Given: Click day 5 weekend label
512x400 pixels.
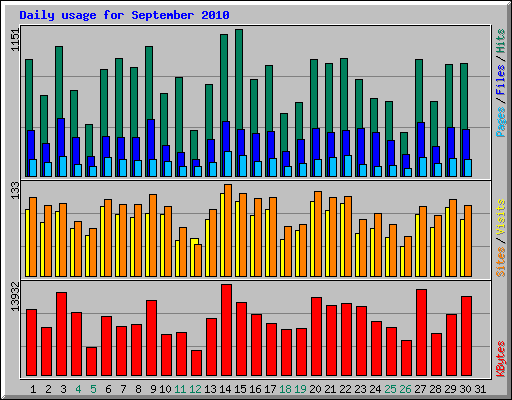Looking at the screenshot, I should [x=93, y=389].
